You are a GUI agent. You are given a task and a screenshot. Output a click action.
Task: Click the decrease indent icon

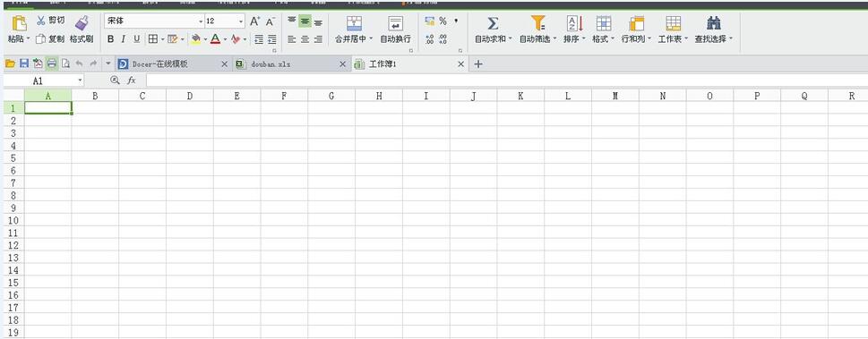259,39
